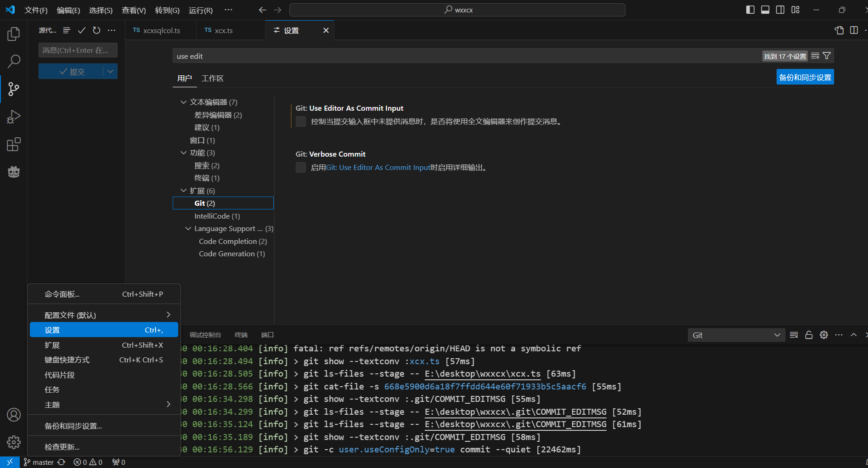Click the 提交 commit button
The width and height of the screenshot is (868, 468).
coord(72,71)
